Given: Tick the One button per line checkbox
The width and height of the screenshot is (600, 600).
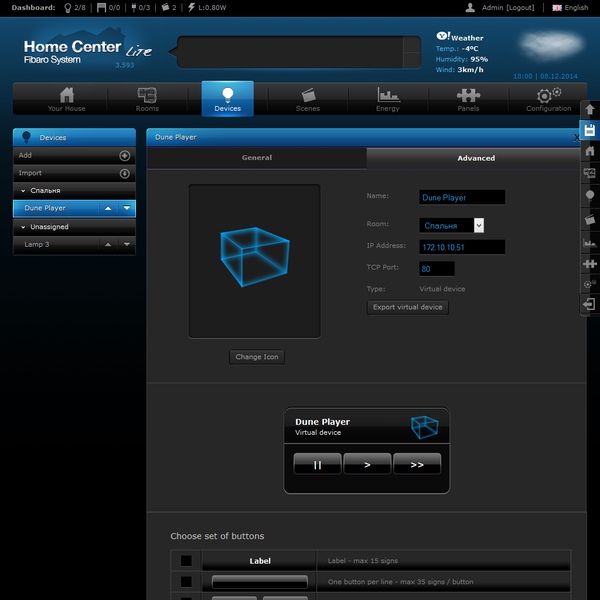Looking at the screenshot, I should (186, 582).
